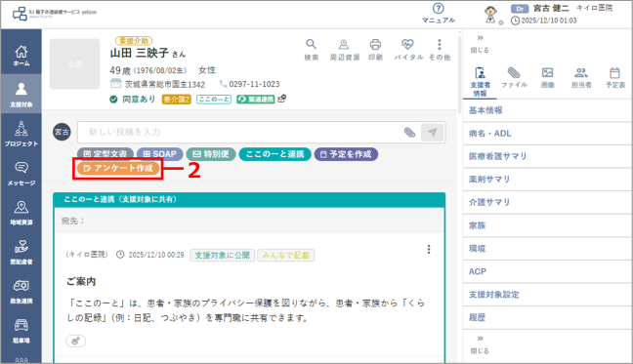Focus the new post input field
633x364 pixels.
[239, 132]
